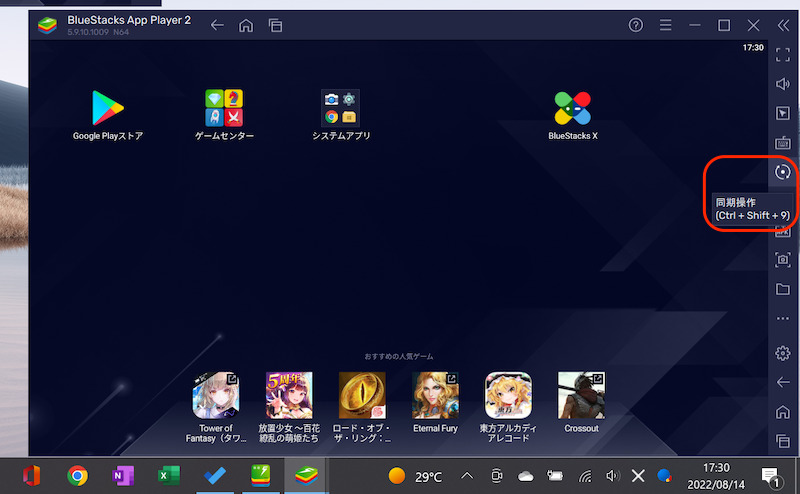Viewport: 800px width, 494px height.
Task: Show more sidebar tools via three dots
Action: point(783,319)
